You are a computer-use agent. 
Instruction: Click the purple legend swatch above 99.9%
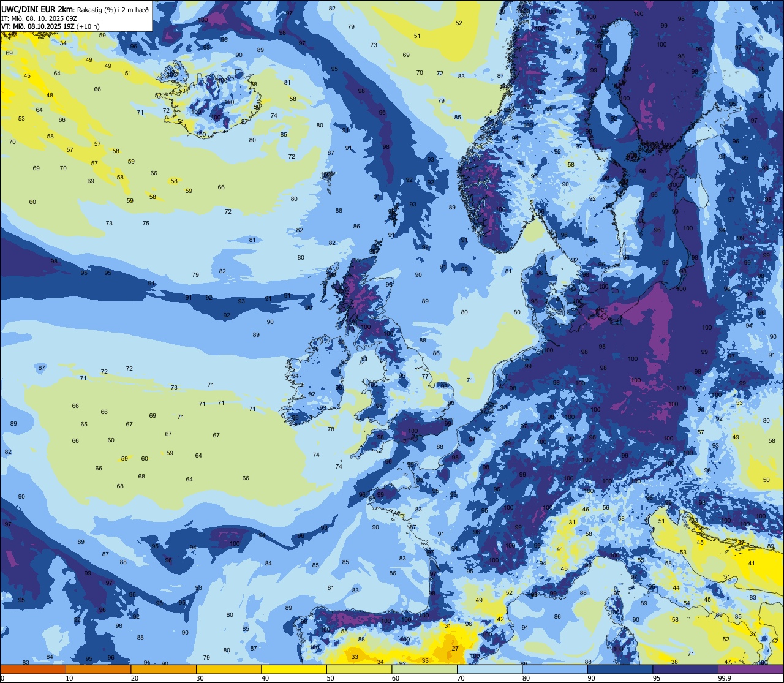pyautogui.click(x=750, y=669)
